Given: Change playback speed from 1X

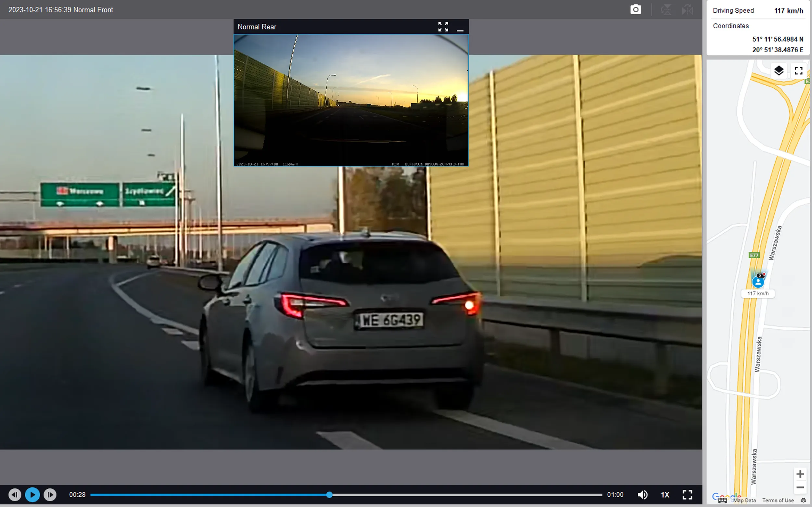Looking at the screenshot, I should tap(665, 495).
